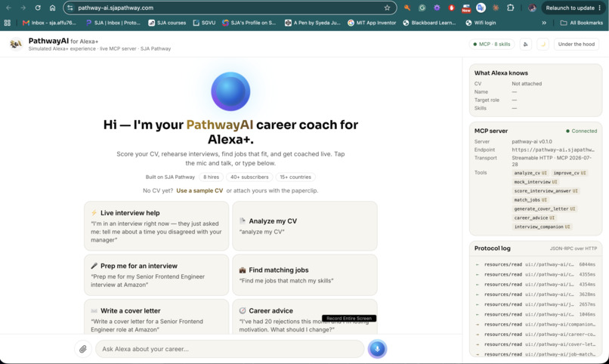Viewport: 609px width, 364px height.
Task: Open the Gmail Inbox bookmark
Action: 49,23
